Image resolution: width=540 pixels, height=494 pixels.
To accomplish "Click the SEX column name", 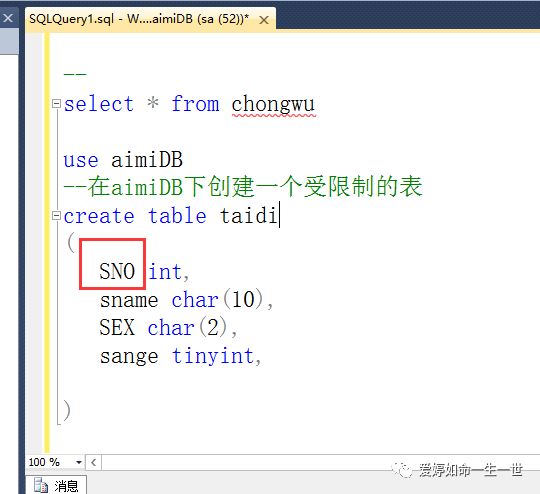I will [x=117, y=327].
